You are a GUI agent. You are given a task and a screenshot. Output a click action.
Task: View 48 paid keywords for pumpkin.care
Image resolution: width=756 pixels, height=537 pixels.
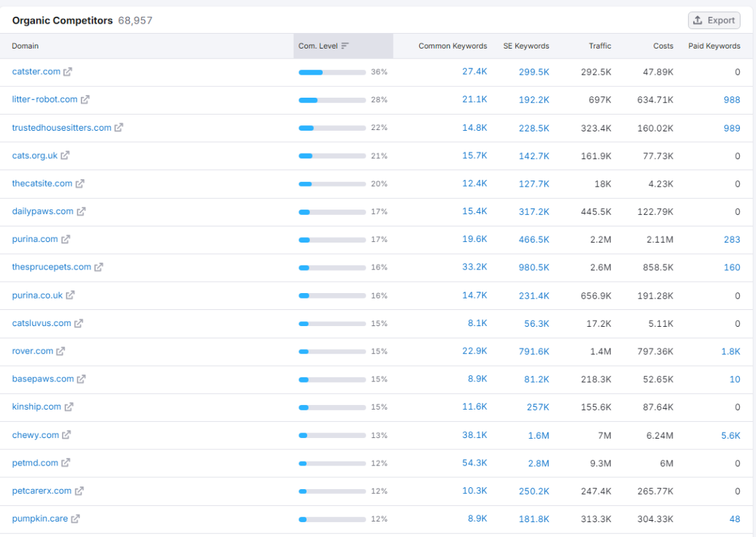pos(735,519)
